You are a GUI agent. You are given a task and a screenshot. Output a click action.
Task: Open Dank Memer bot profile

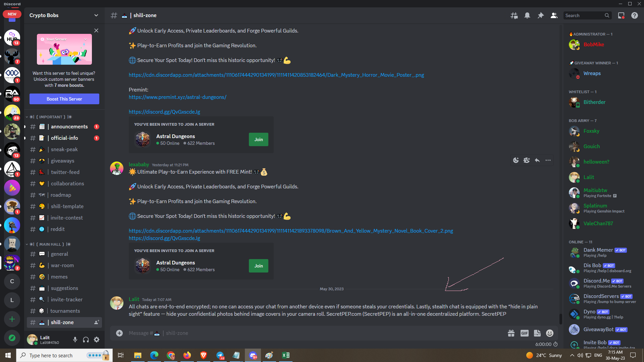(x=602, y=252)
